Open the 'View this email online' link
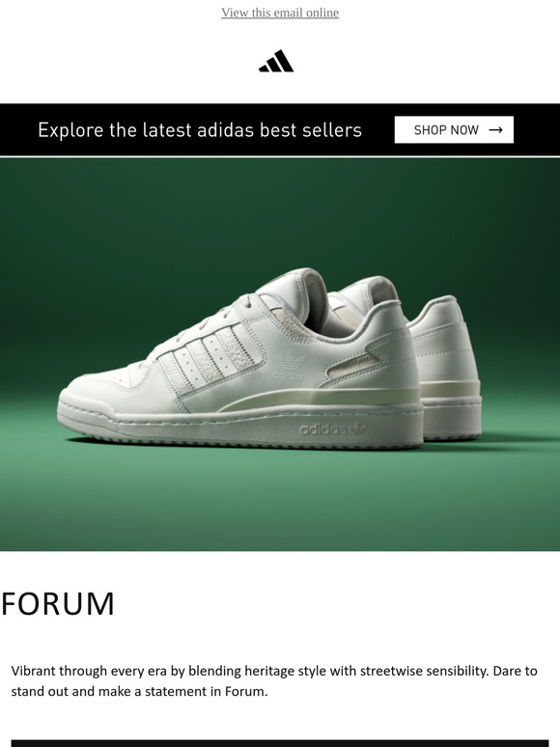The width and height of the screenshot is (560, 747). (280, 13)
